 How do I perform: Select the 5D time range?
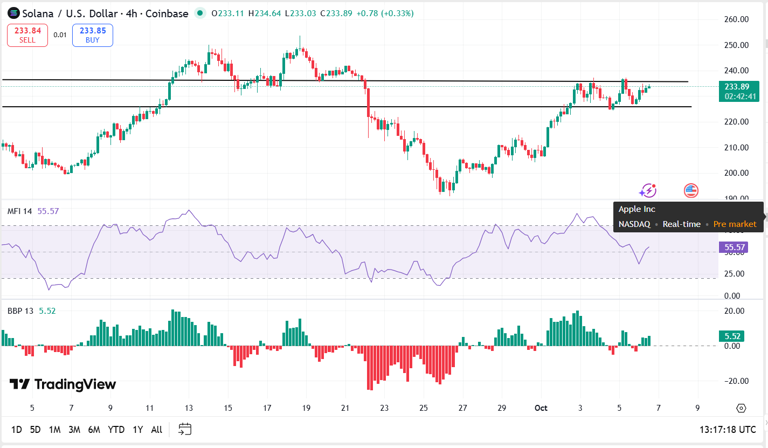(x=35, y=430)
